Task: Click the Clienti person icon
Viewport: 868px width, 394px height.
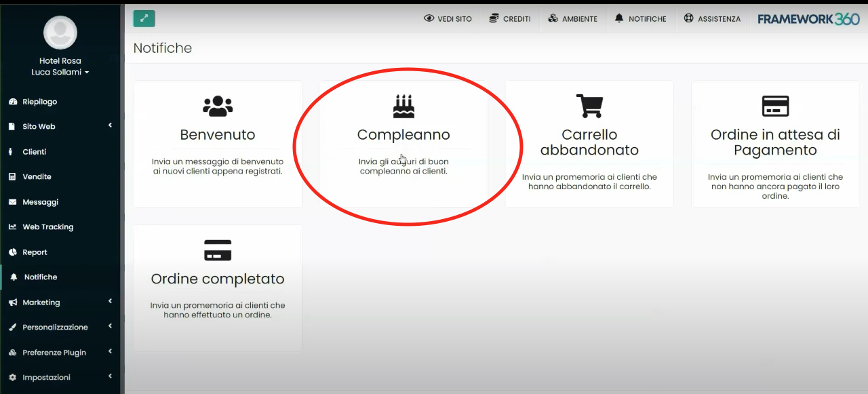Action: click(x=12, y=152)
